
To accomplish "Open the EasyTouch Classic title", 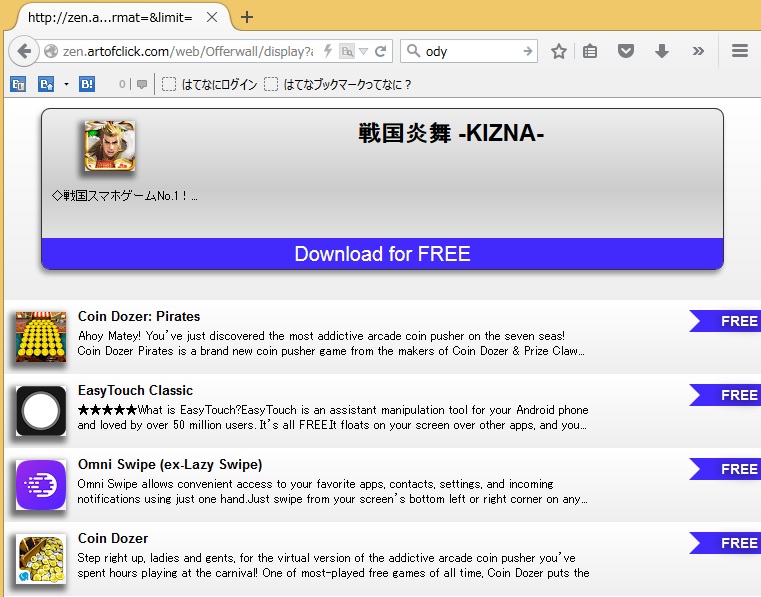I will point(135,390).
